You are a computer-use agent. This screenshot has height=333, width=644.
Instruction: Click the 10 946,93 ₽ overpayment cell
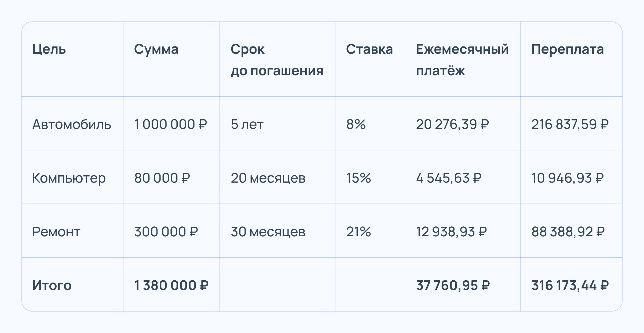click(568, 178)
